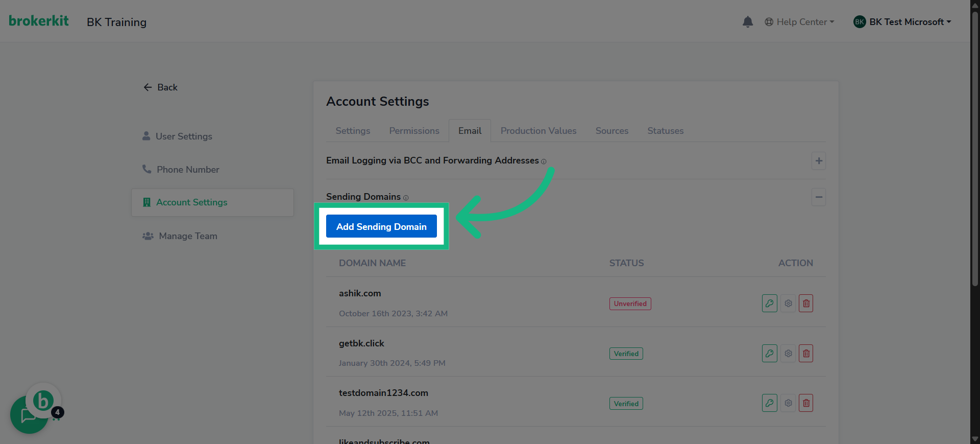Click the key icon for ashik.com
This screenshot has width=980, height=444.
(x=770, y=303)
